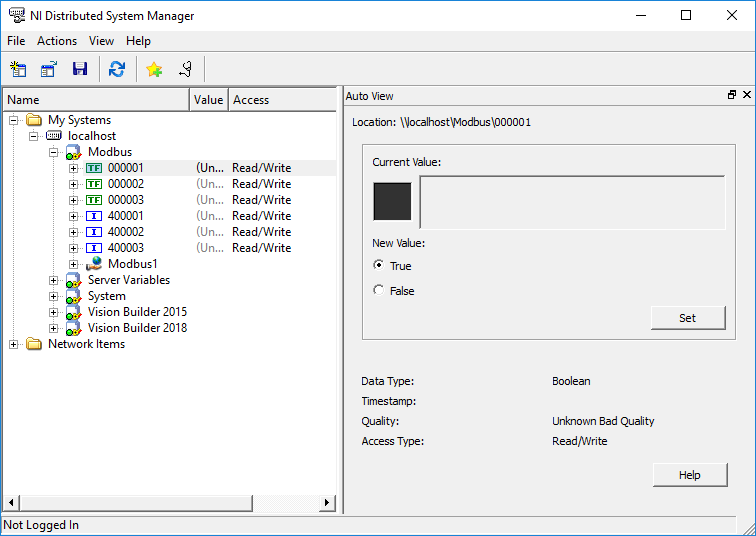Expand the Network Items node

coord(14,344)
